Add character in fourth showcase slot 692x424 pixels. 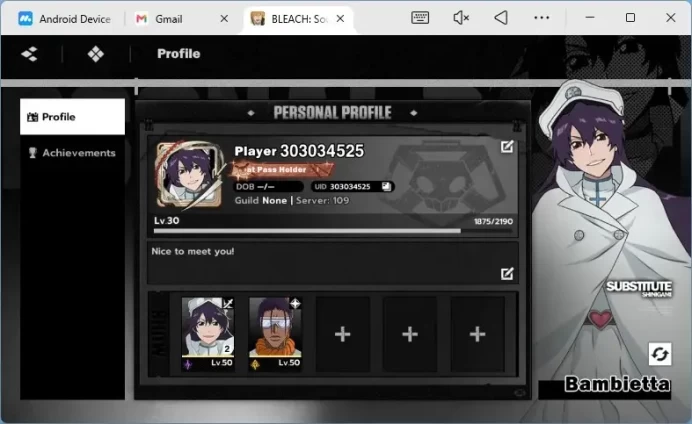click(x=410, y=334)
